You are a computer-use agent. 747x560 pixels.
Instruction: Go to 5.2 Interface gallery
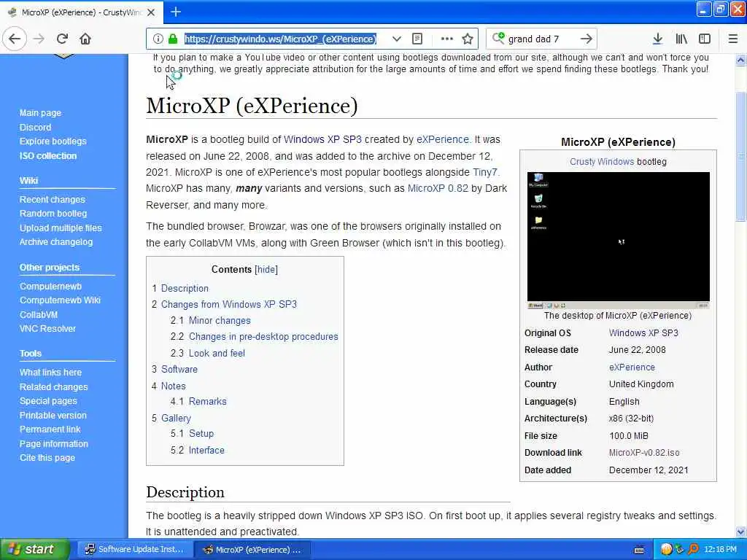point(198,451)
